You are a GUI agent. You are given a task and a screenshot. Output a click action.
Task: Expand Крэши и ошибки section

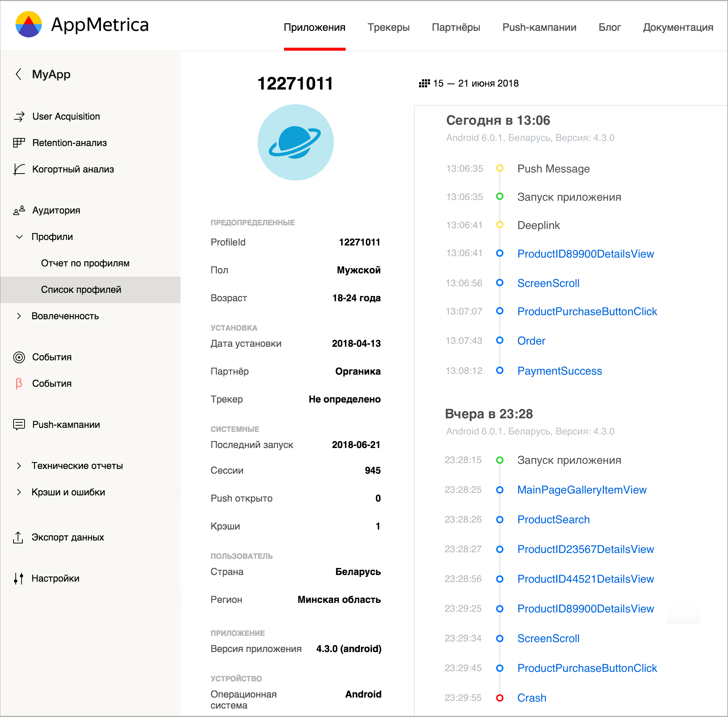19,492
